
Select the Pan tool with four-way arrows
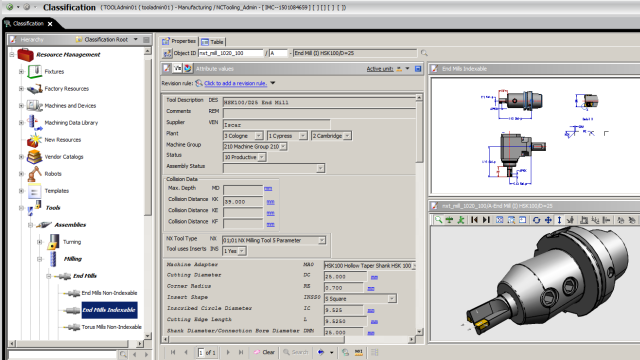point(548,220)
